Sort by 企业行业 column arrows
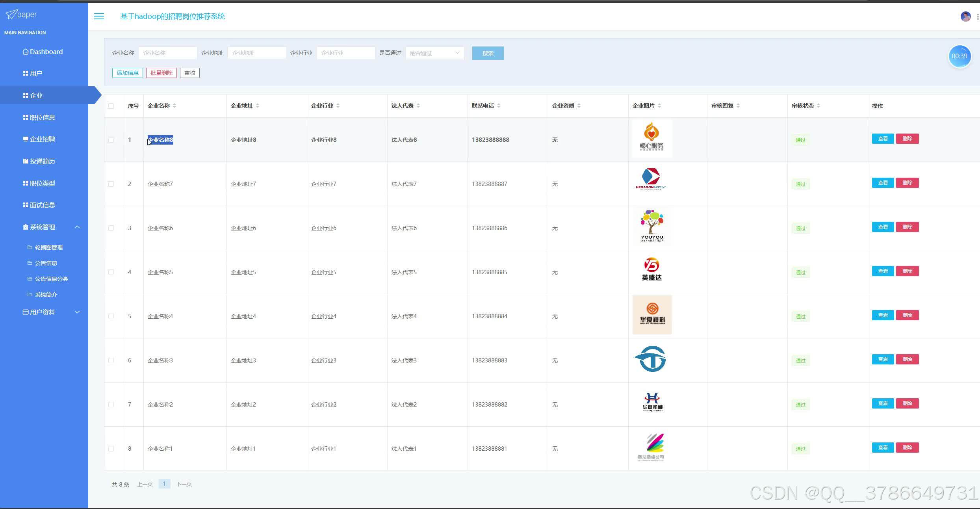The width and height of the screenshot is (980, 509). tap(338, 106)
